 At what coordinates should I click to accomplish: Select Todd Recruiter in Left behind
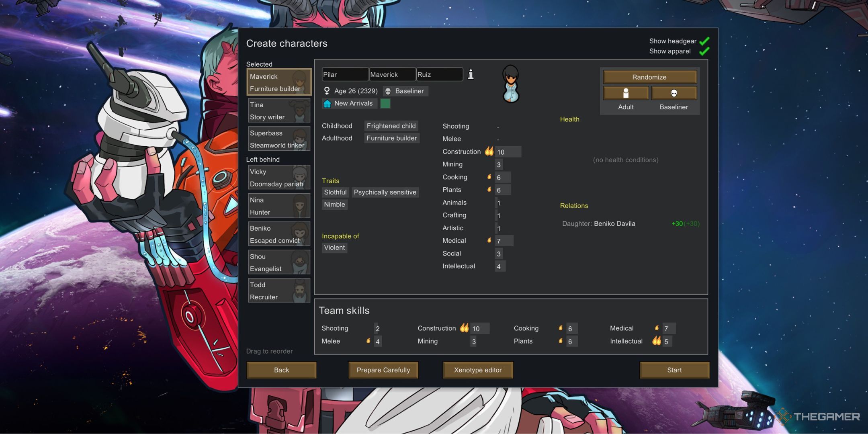279,291
